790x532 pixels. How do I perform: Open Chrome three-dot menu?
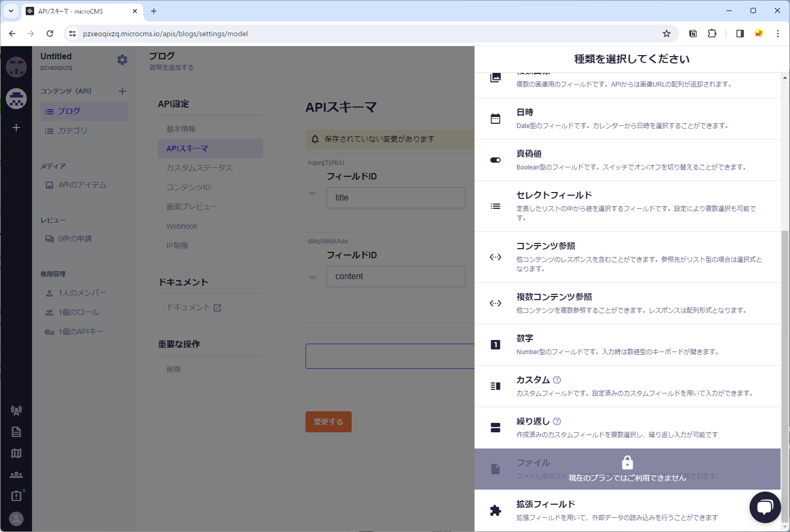point(778,34)
